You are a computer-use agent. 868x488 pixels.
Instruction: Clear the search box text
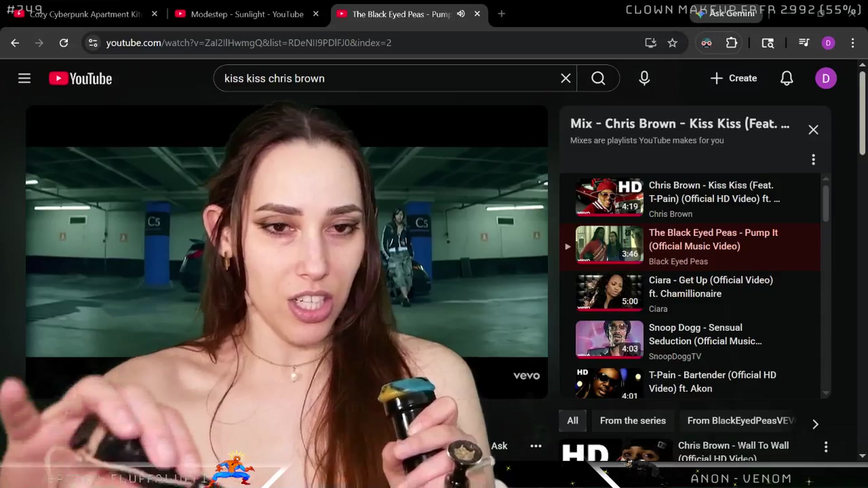(x=566, y=79)
